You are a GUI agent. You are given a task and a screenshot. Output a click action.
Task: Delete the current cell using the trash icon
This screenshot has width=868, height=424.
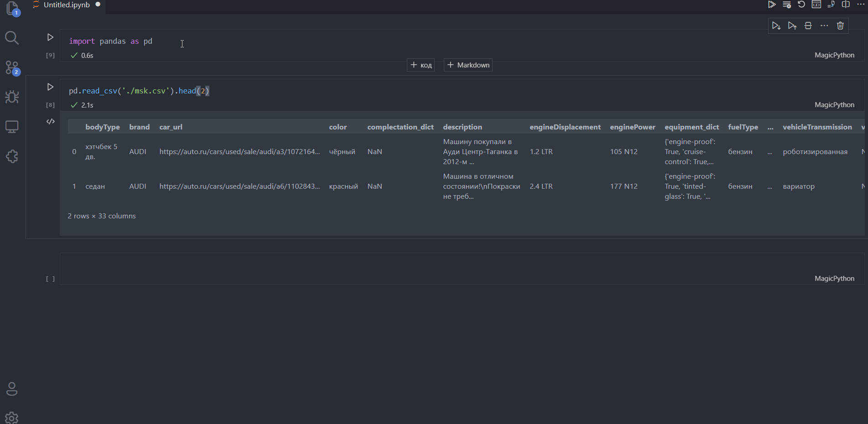840,26
